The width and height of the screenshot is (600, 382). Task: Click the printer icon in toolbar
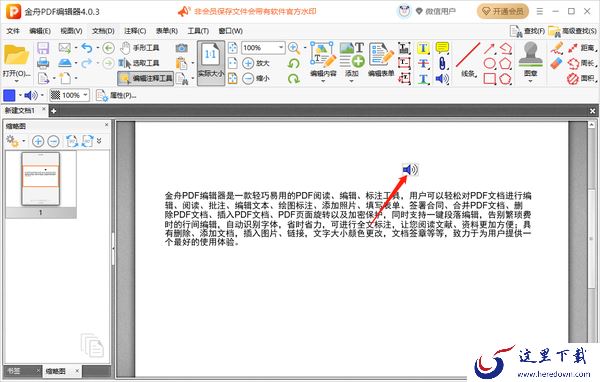43,64
